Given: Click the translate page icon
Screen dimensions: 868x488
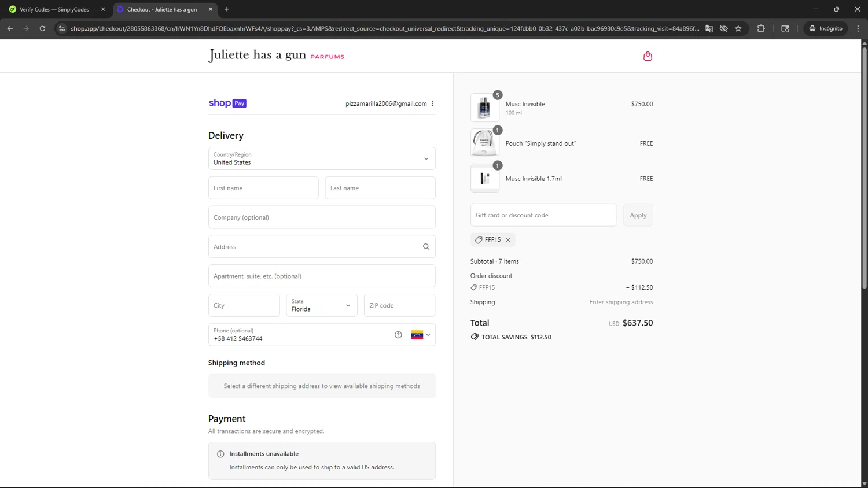Looking at the screenshot, I should [x=709, y=28].
